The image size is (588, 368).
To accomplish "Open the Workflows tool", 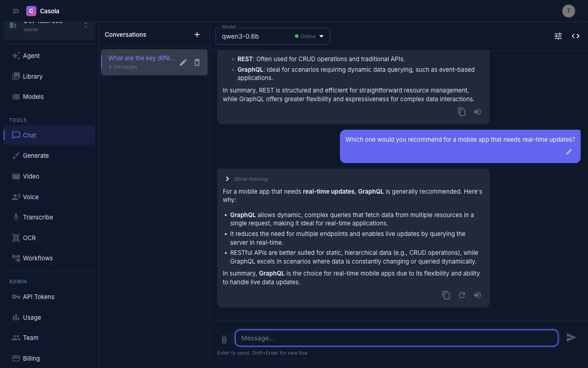I will point(38,258).
